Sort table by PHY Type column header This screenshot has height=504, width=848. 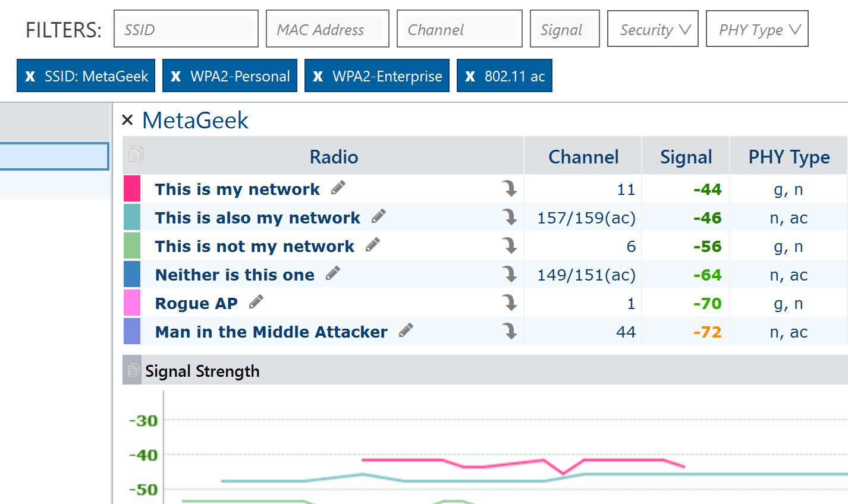click(789, 156)
